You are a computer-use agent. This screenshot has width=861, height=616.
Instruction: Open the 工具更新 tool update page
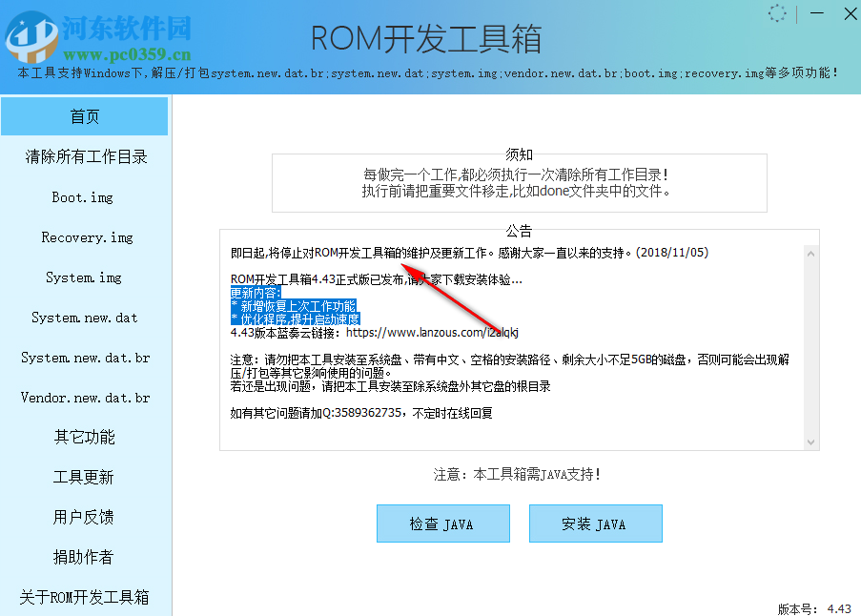pyautogui.click(x=84, y=477)
